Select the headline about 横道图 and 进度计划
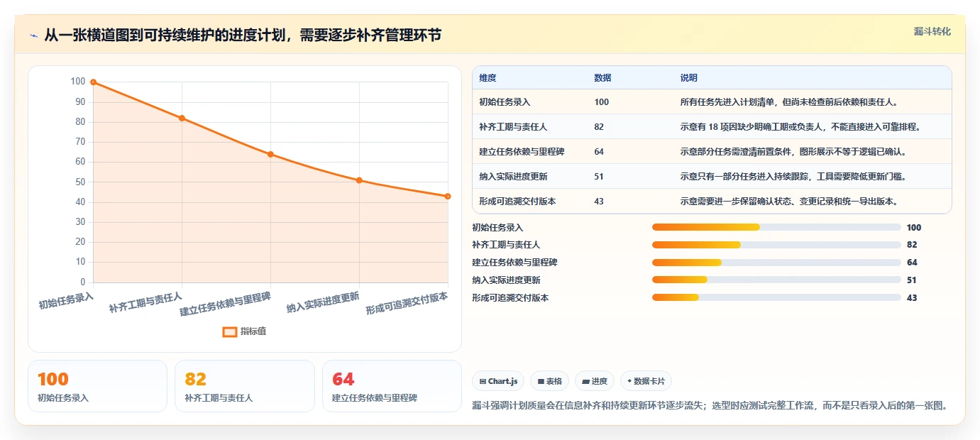This screenshot has width=980, height=440. click(x=243, y=35)
